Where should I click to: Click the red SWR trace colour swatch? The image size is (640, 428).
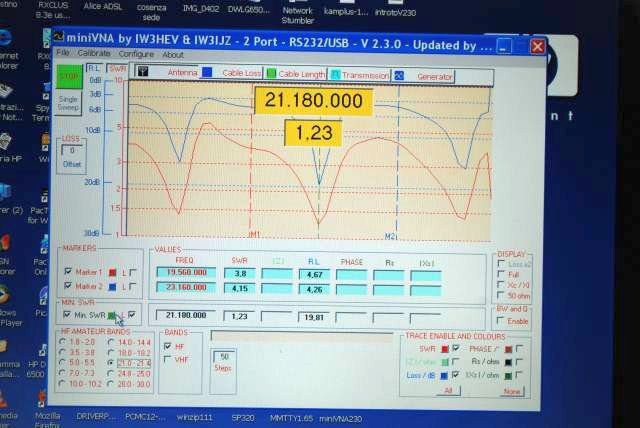pyautogui.click(x=445, y=348)
